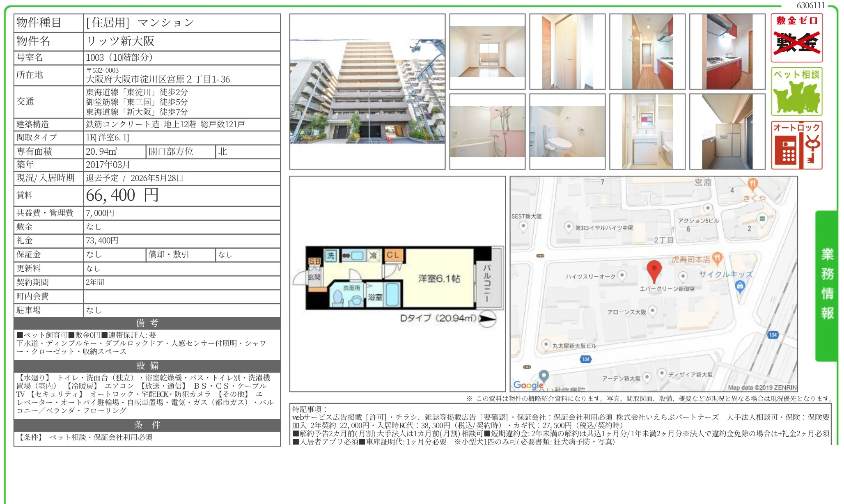Viewport: 844px width, 504px height.
Task: Click the compass arrow under floor plan
Action: coord(487,318)
